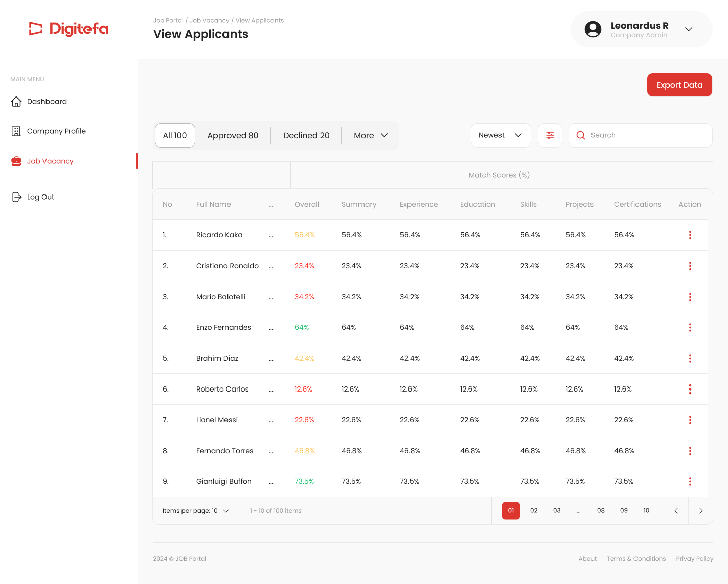The width and height of the screenshot is (728, 584).
Task: Sort by the Overall column header
Action: click(307, 205)
